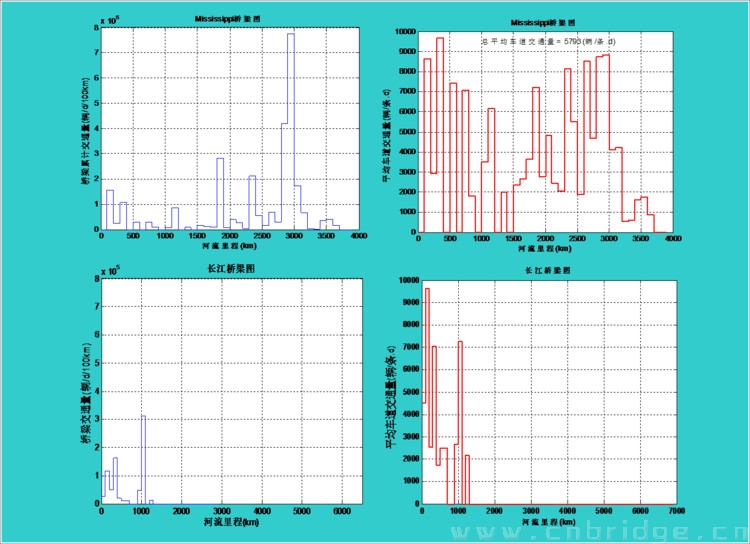Click the 长江桥梁图 title above the blue plot

[x=231, y=269]
